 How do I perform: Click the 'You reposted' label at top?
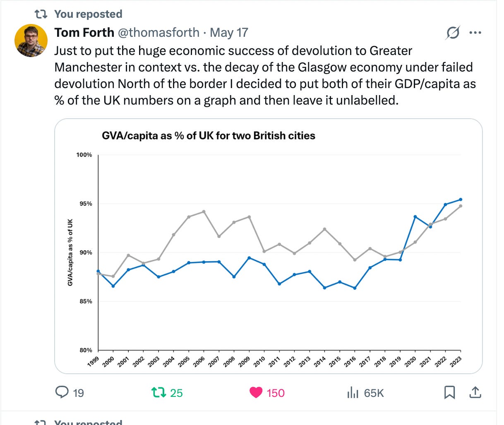coord(88,14)
